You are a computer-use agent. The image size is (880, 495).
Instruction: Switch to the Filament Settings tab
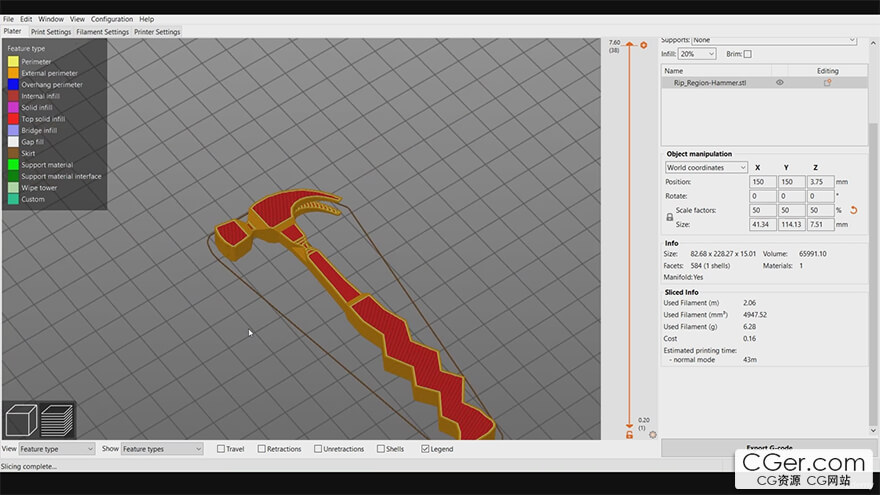tap(103, 32)
